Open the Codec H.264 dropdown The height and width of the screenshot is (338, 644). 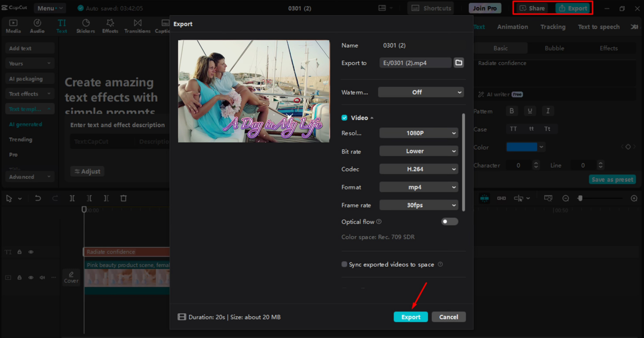[x=419, y=169]
